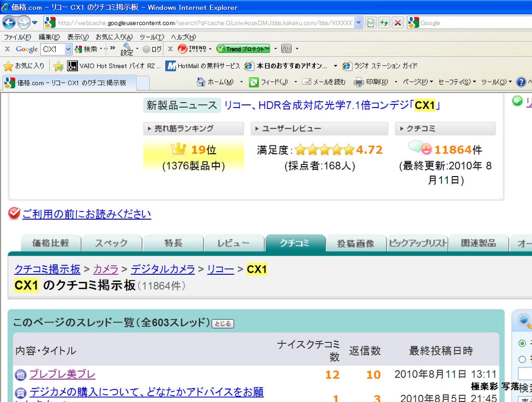This screenshot has height=402, width=532.
Task: Click the printer icon
Action: pyautogui.click(x=358, y=82)
